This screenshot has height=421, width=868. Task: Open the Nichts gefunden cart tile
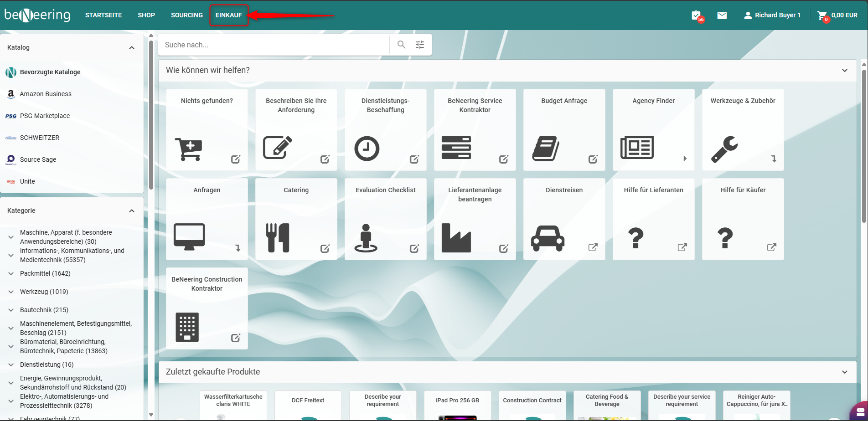click(207, 130)
